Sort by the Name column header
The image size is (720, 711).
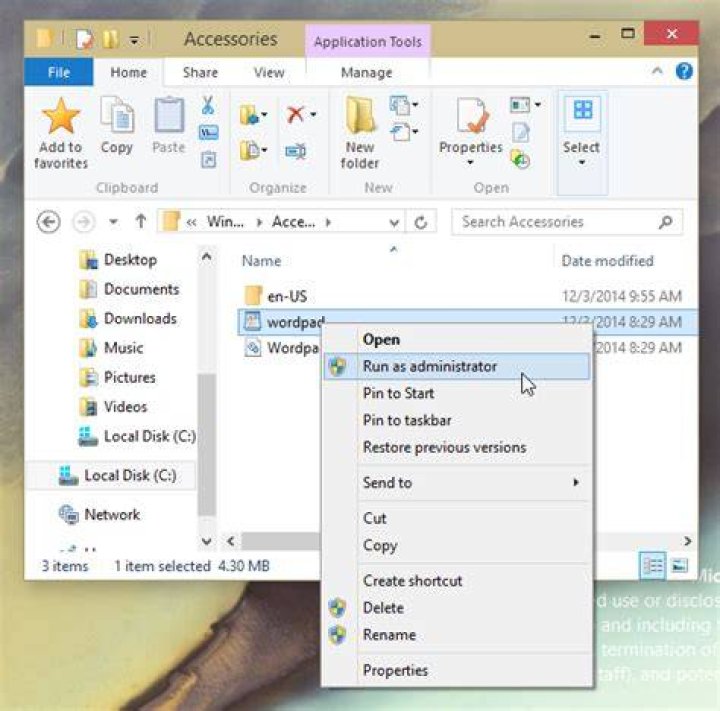pos(261,261)
